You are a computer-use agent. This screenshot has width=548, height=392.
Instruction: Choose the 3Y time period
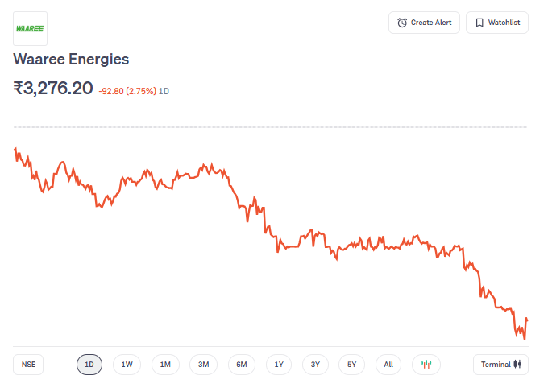point(316,365)
